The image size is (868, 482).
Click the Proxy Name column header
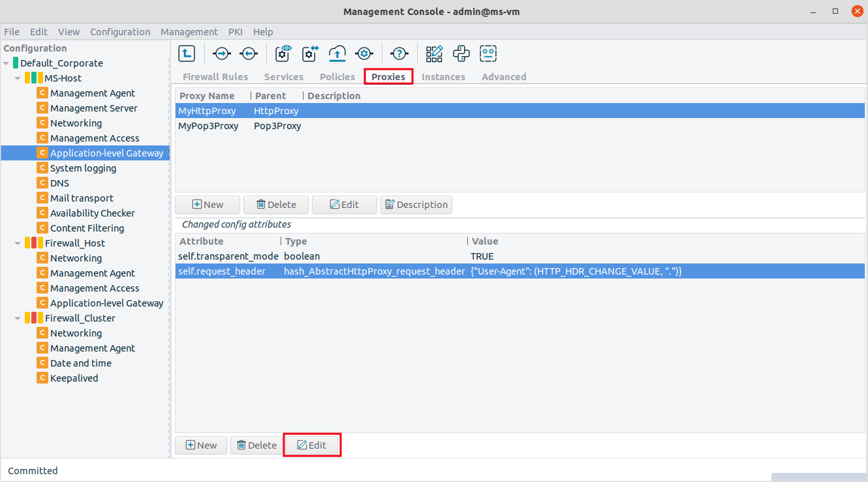tap(213, 96)
